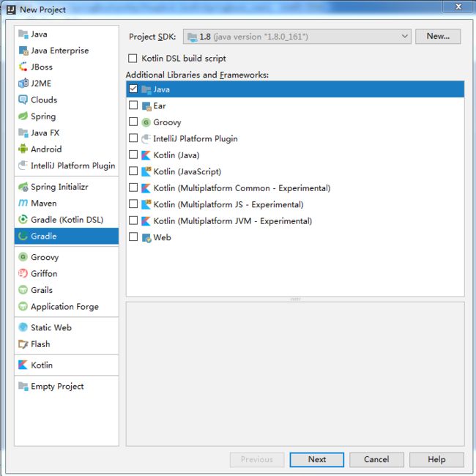Select the Spring leaf icon
476x476 pixels.
(x=23, y=116)
